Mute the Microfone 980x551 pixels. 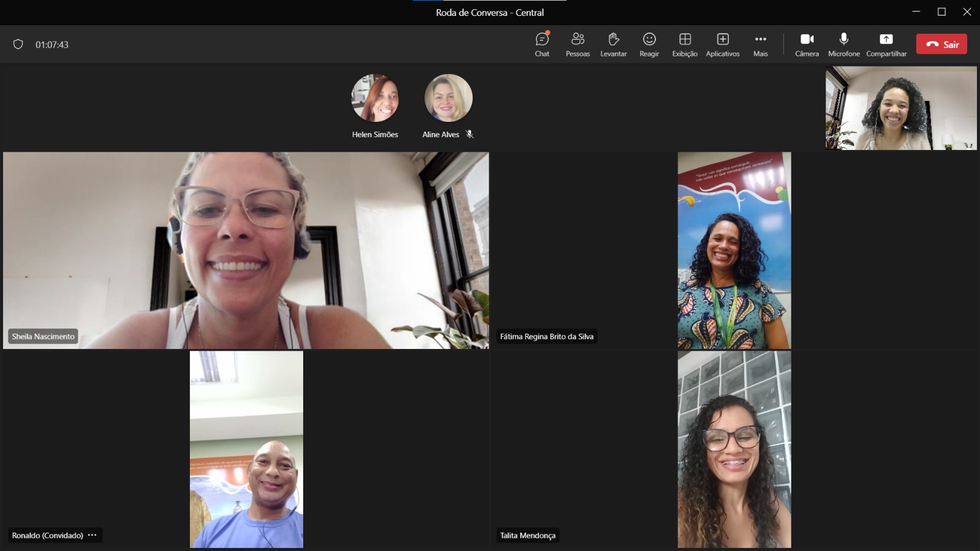coord(844,45)
